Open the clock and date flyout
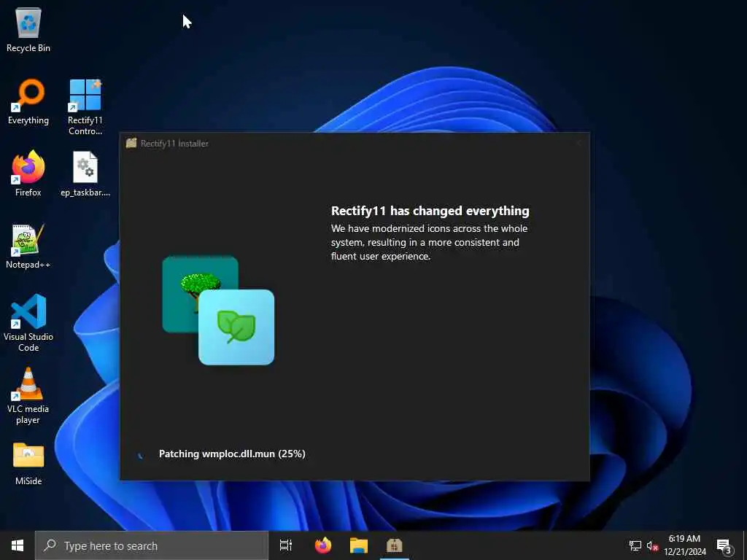The image size is (747, 560). [684, 545]
